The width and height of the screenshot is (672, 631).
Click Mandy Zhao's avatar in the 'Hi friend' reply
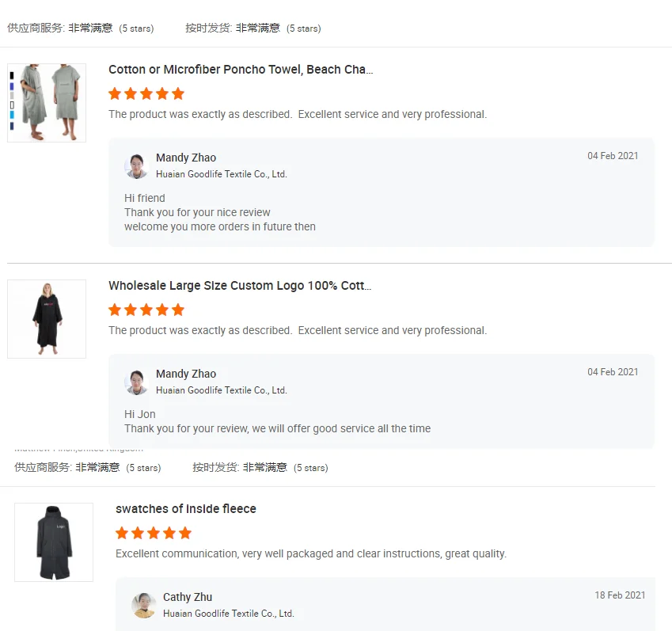[136, 165]
